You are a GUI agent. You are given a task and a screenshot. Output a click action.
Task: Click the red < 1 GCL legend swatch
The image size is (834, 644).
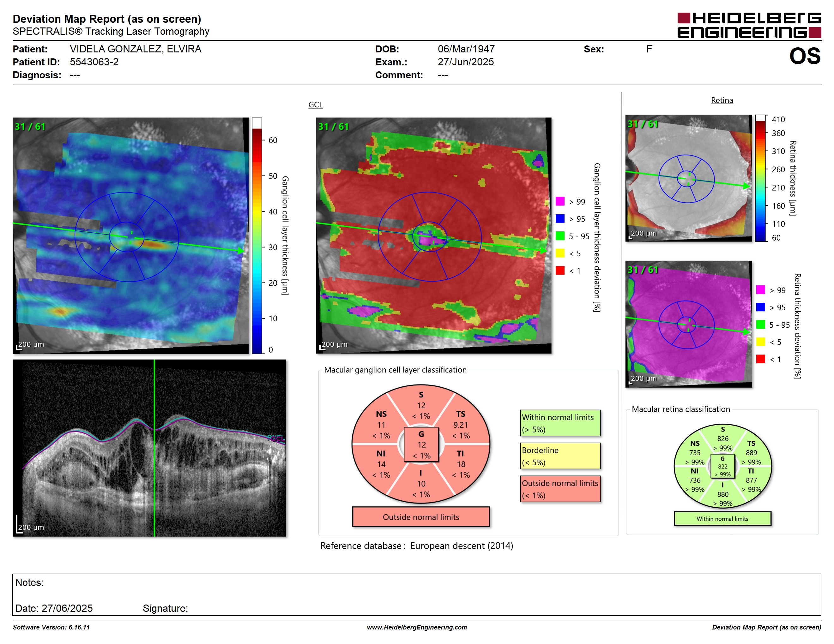(x=560, y=271)
